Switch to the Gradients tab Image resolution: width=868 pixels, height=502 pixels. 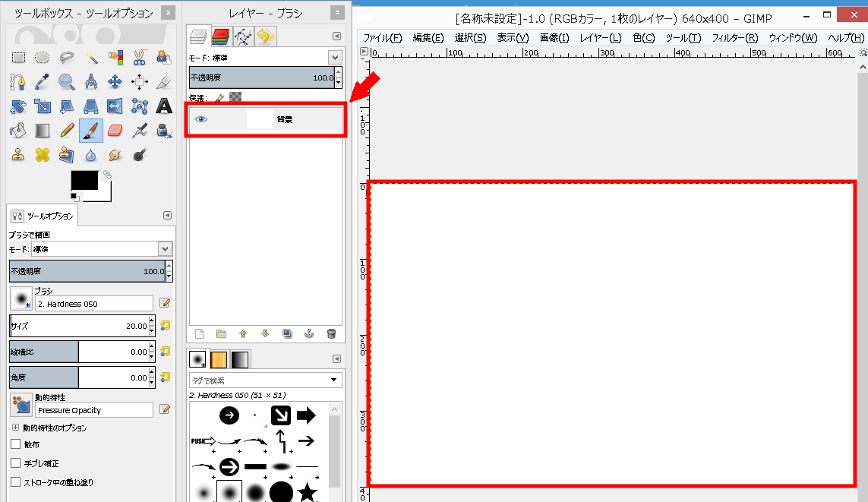click(x=240, y=359)
